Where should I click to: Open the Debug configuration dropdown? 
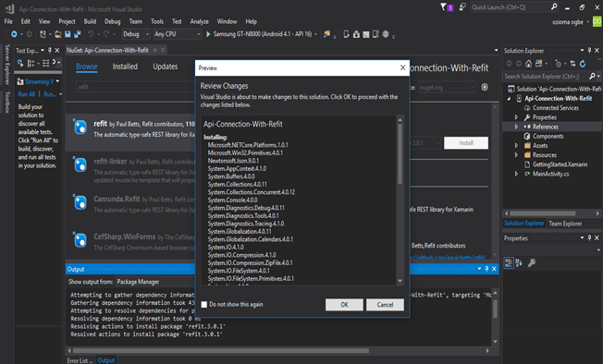coord(135,34)
